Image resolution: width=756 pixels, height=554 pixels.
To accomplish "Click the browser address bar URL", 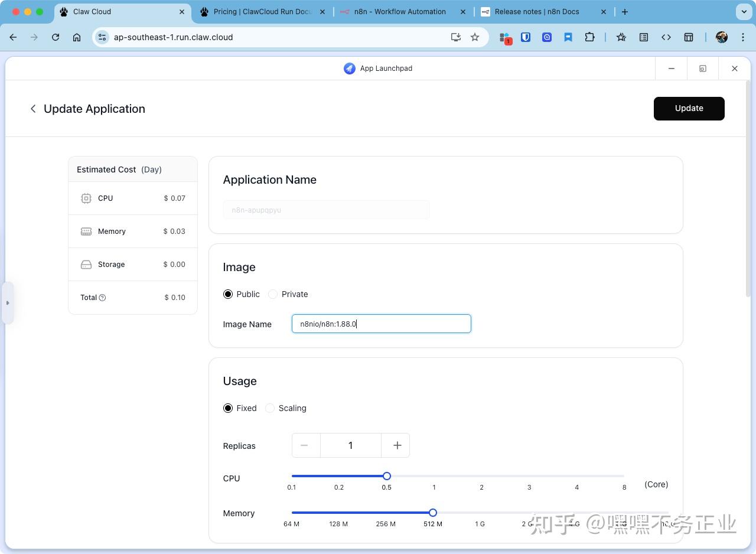I will (x=173, y=37).
